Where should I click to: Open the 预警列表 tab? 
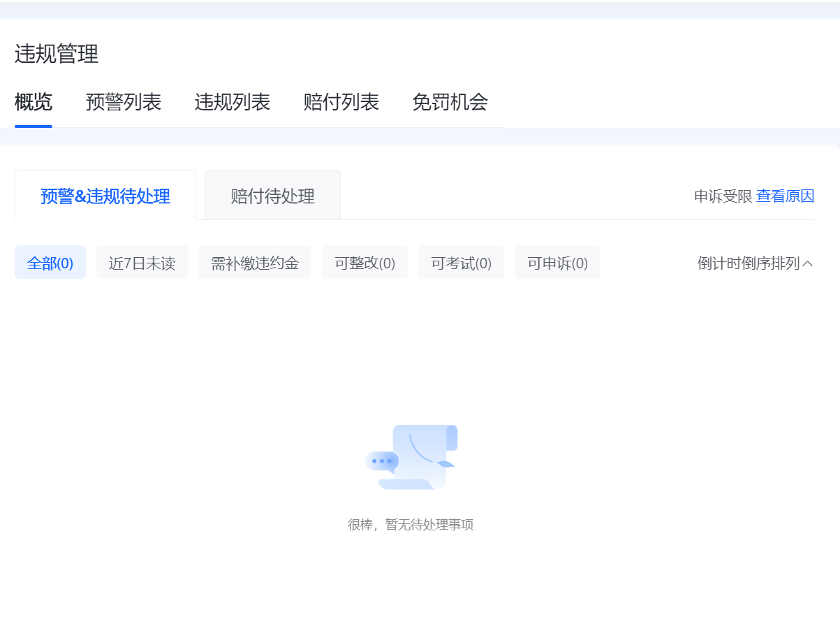[124, 102]
